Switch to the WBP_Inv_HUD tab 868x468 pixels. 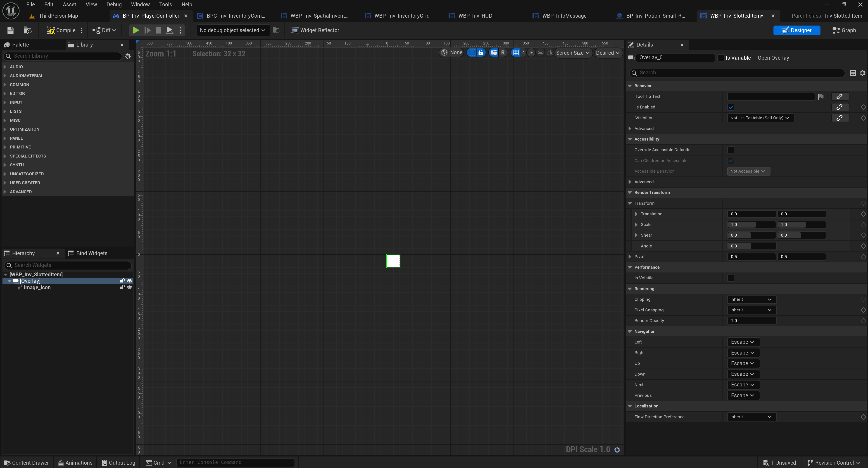click(475, 16)
